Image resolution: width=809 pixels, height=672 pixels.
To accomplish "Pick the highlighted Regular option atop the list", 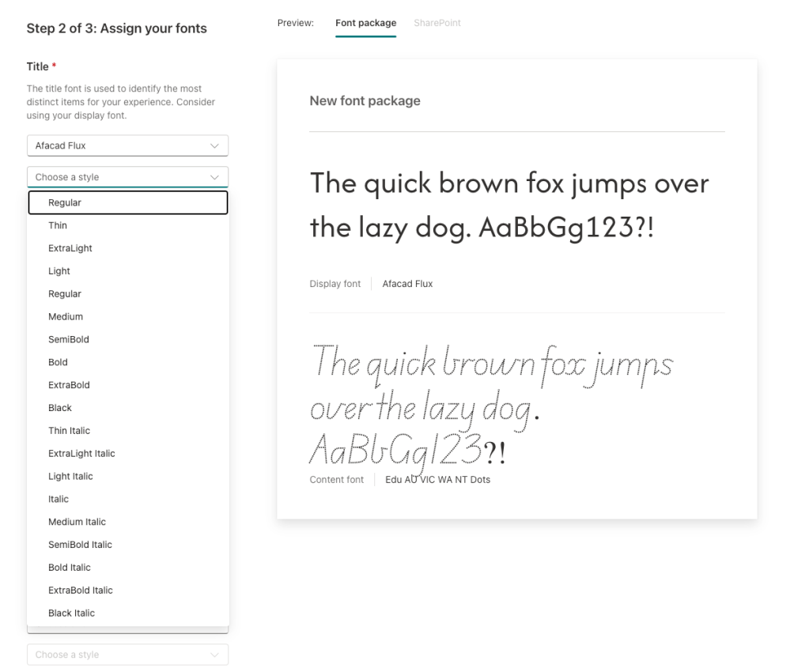I will click(x=127, y=202).
